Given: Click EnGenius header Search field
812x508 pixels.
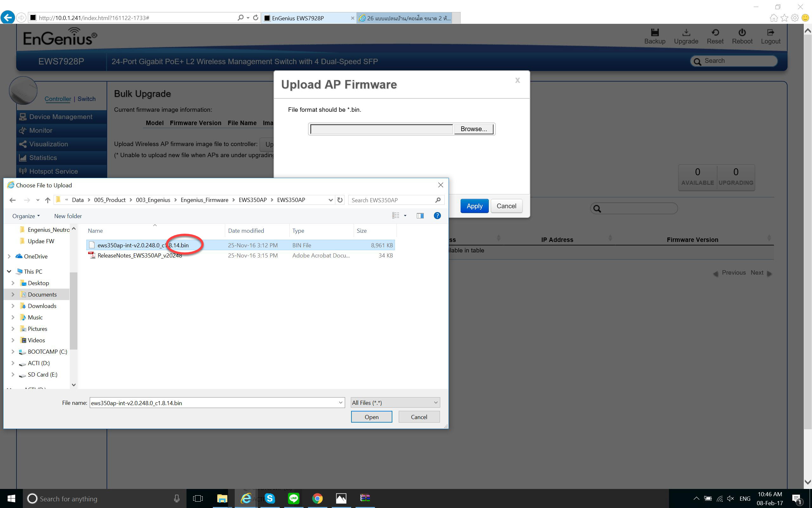Looking at the screenshot, I should click(734, 61).
